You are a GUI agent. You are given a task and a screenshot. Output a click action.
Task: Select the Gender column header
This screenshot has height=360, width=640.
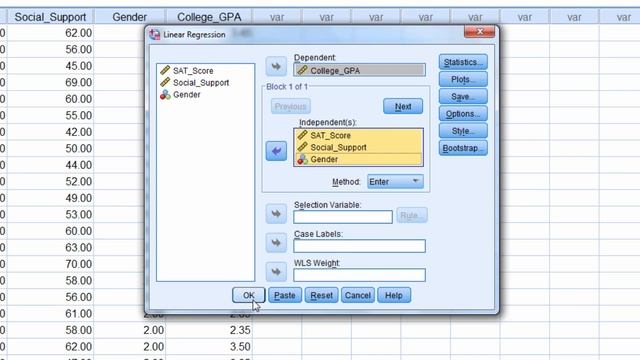tap(129, 17)
